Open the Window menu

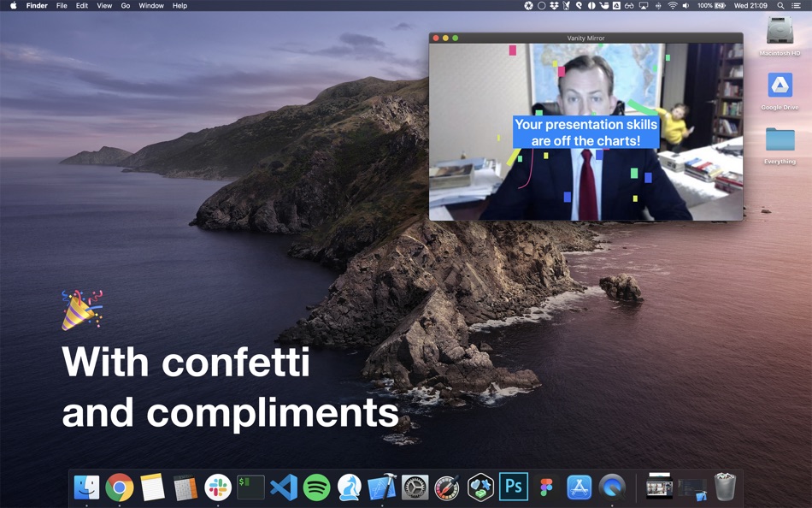[151, 6]
